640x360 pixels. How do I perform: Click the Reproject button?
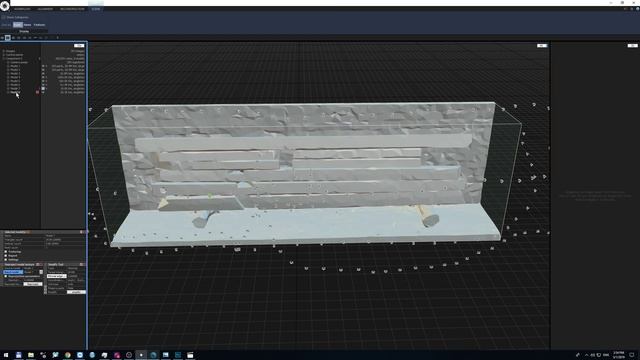(x=33, y=284)
